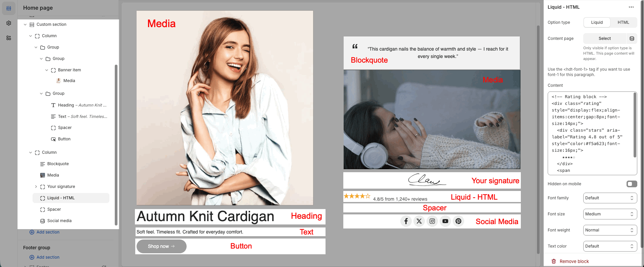This screenshot has width=644, height=267.
Task: Open the Font size dropdown
Action: 610,214
